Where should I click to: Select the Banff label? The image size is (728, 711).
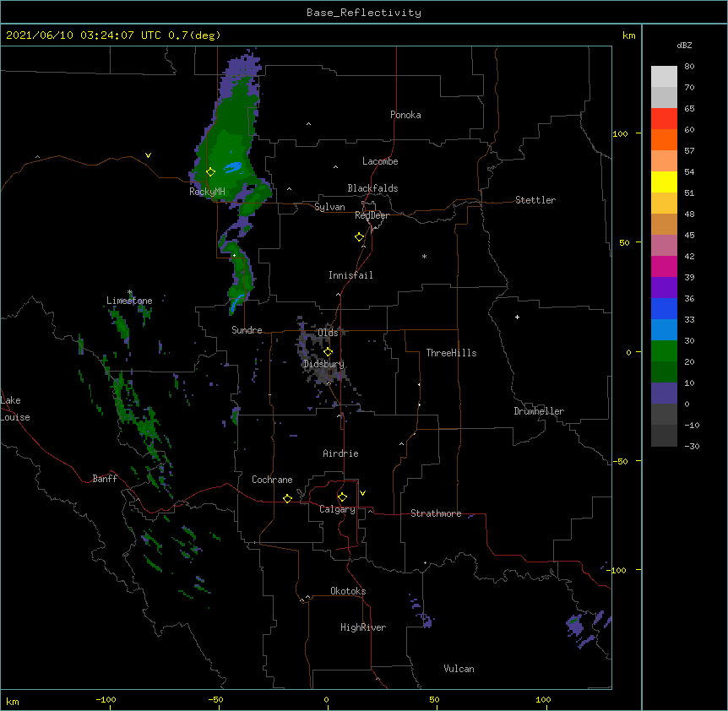pos(105,479)
